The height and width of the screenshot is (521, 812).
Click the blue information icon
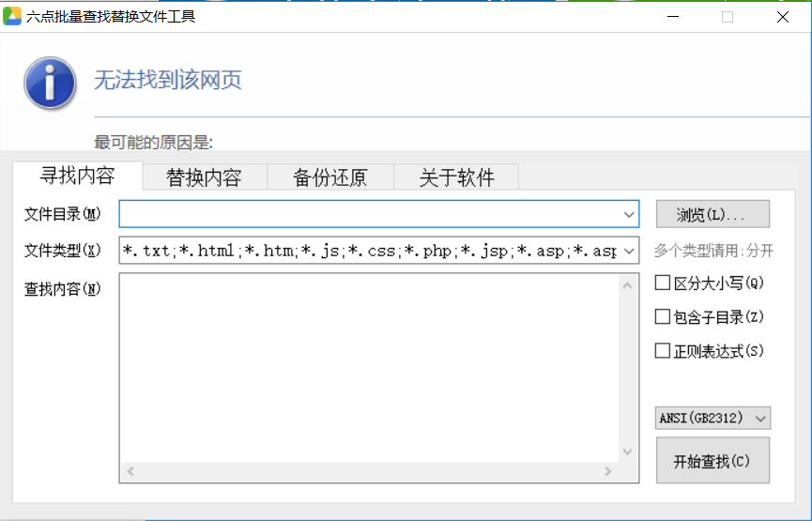coord(50,83)
